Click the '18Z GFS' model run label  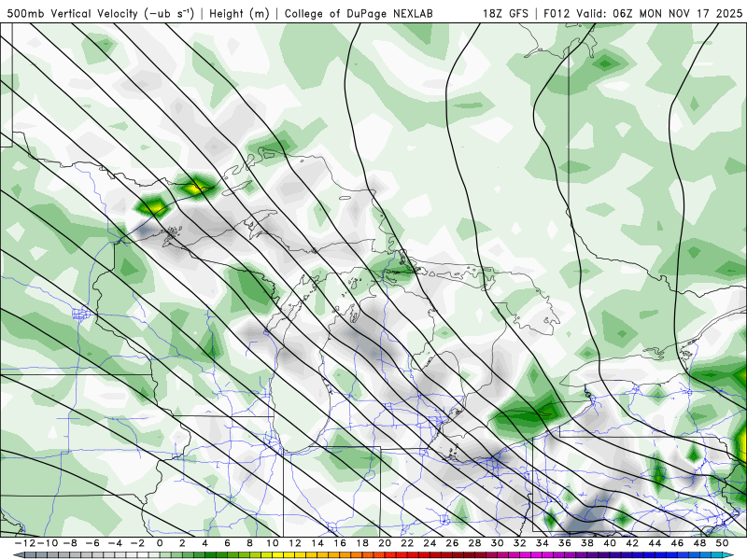coord(505,13)
